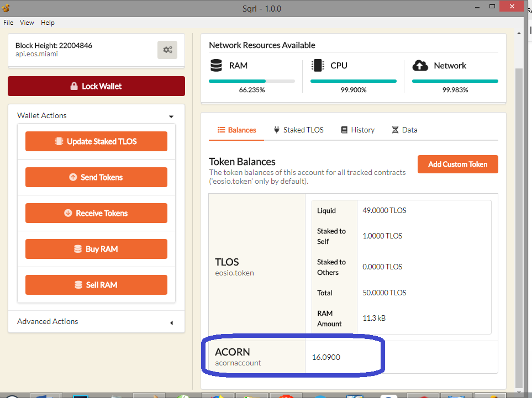Open settings via the gears icon button
This screenshot has height=398, width=532.
tap(167, 50)
